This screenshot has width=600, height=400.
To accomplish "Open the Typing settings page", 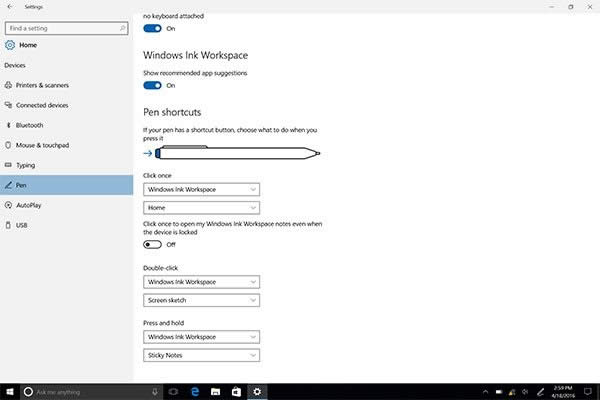I will tap(26, 165).
